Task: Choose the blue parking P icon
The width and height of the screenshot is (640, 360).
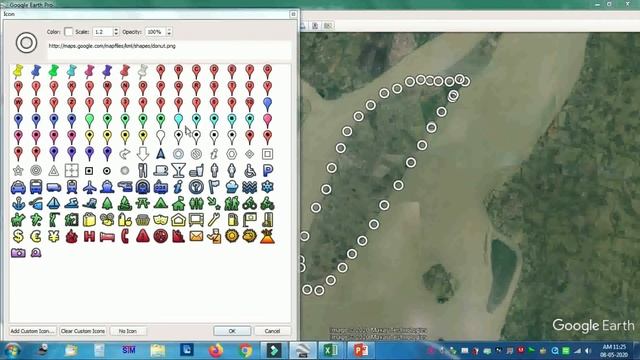Action: (x=267, y=170)
